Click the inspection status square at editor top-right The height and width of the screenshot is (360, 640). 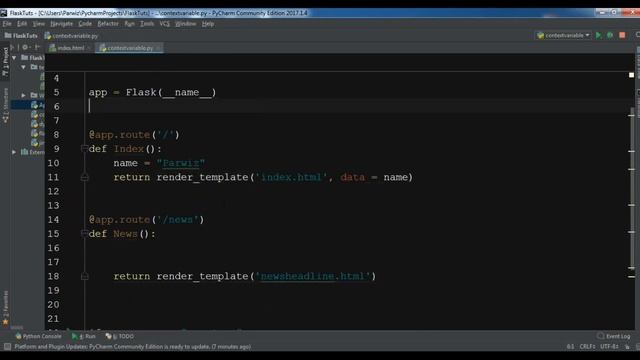point(631,75)
